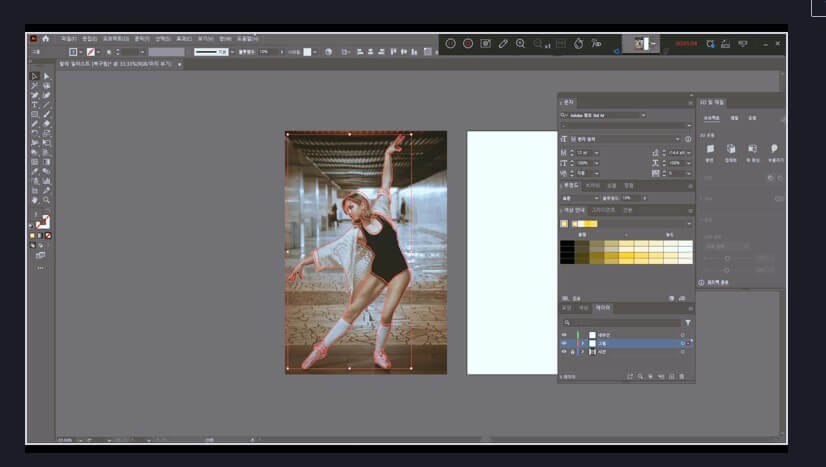Viewport: 826px width, 467px height.
Task: Click the trash icon in Layers panel
Action: click(x=682, y=376)
